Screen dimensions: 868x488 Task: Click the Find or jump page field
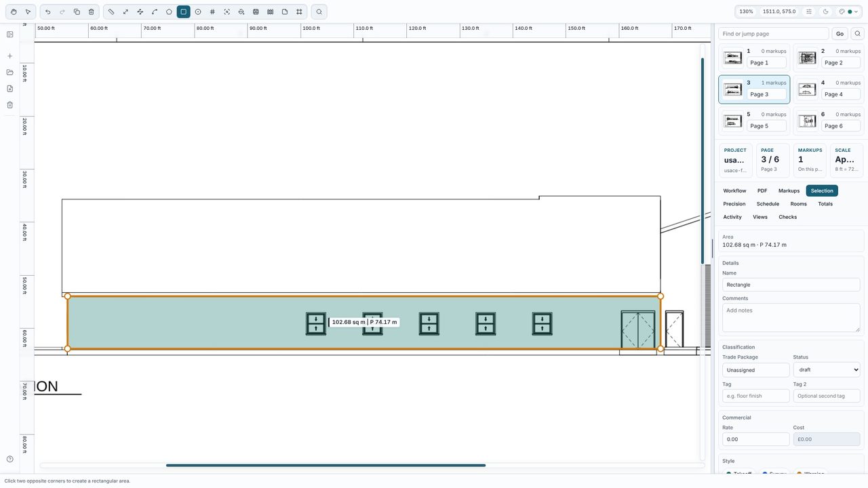(774, 34)
